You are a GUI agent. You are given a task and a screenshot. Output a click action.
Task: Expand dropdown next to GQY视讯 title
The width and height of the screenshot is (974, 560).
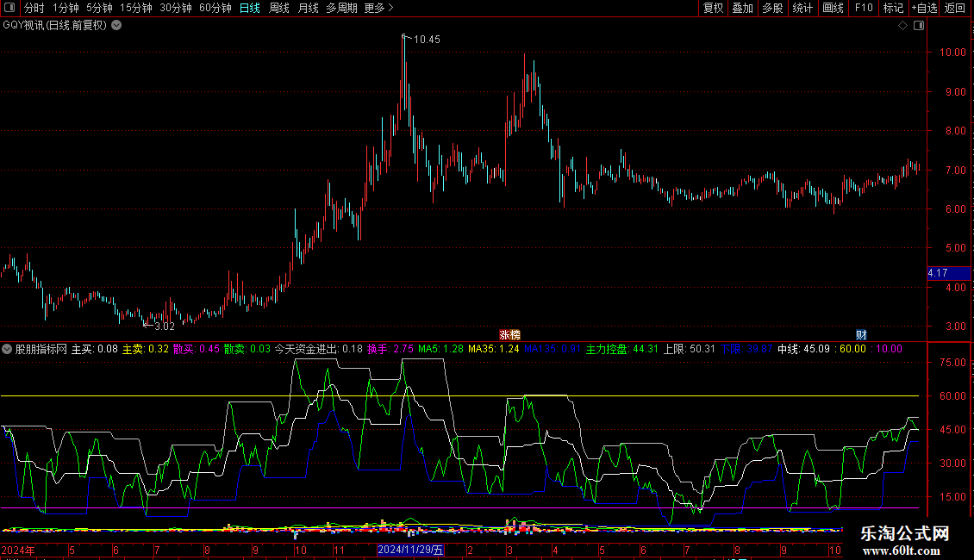116,26
